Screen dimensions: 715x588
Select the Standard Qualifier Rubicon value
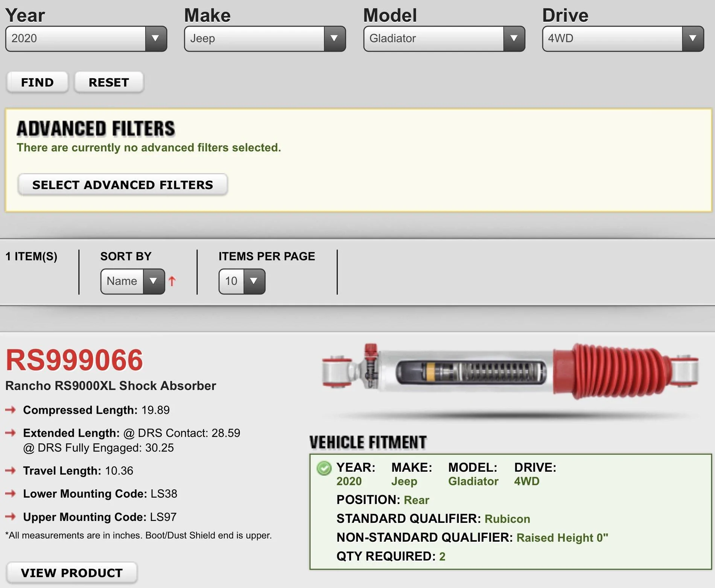[x=507, y=519]
